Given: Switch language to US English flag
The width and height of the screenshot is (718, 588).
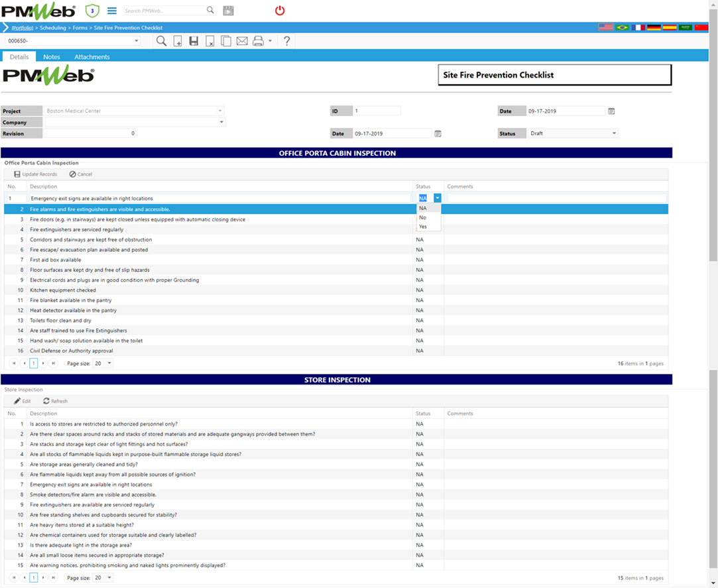Looking at the screenshot, I should pos(606,27).
